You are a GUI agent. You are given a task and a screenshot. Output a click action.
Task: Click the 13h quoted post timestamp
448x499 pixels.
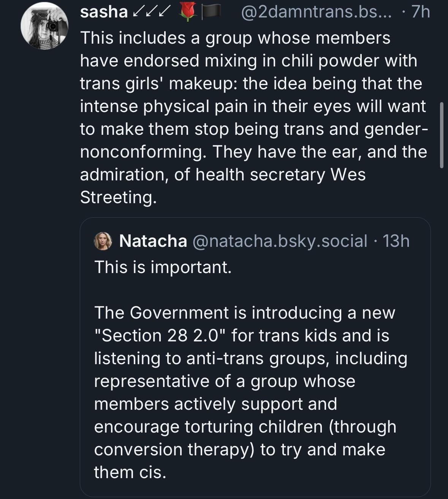pyautogui.click(x=396, y=241)
